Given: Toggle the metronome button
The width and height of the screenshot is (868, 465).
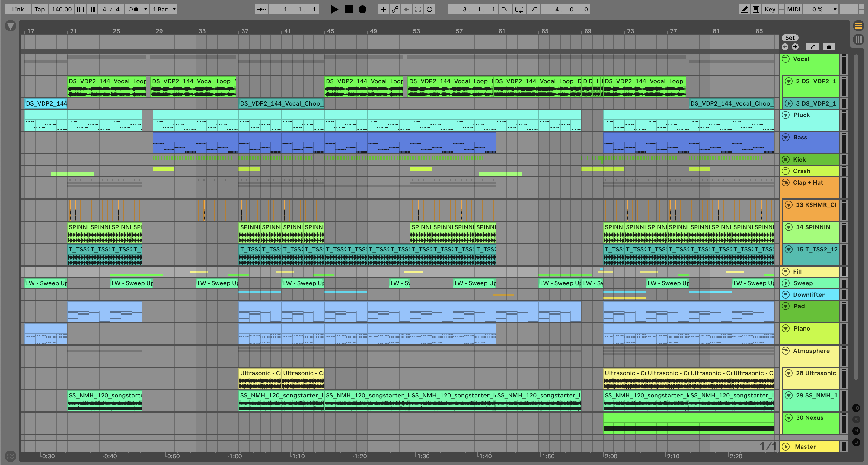Looking at the screenshot, I should pyautogui.click(x=134, y=9).
